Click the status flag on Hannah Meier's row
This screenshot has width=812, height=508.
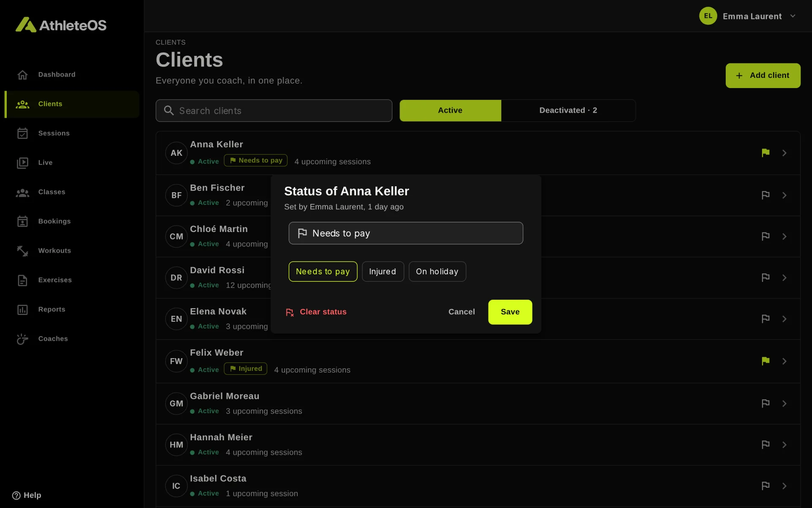tap(765, 444)
